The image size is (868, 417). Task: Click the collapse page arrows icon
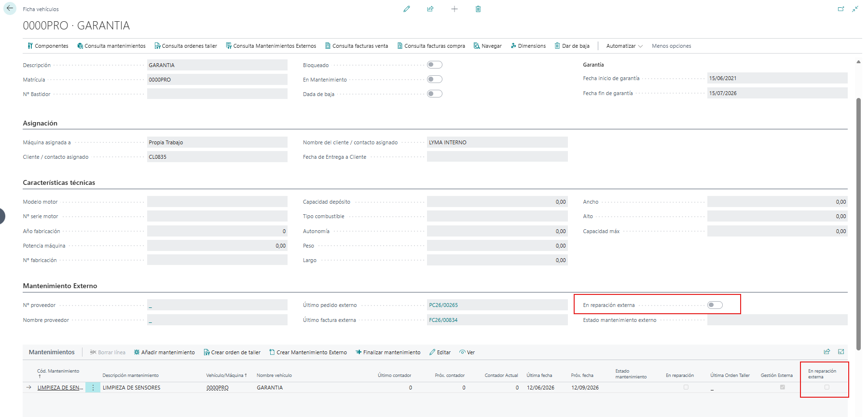[x=855, y=9]
